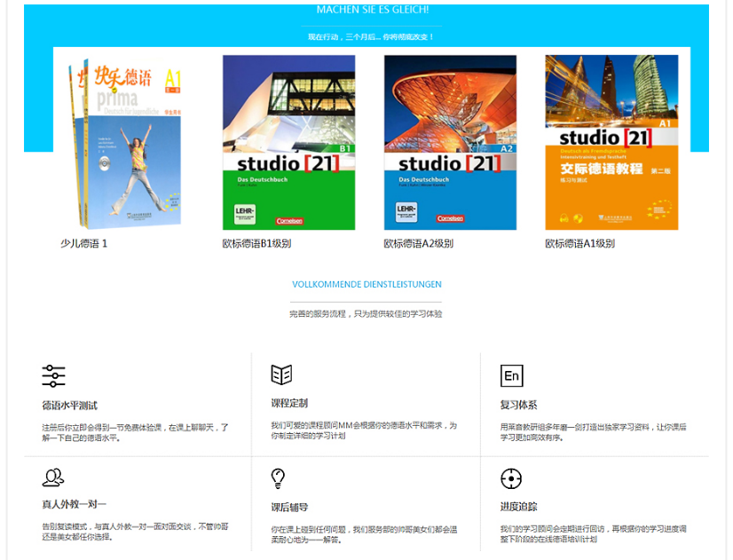Click the description text starting 我们的学习顾问会定期
The image size is (733, 560).
click(x=593, y=534)
